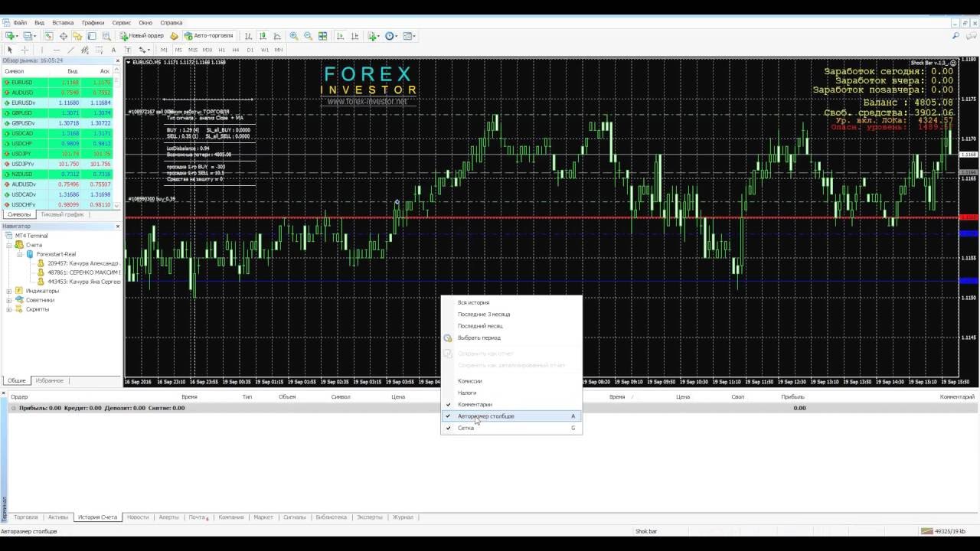Select H4 timeframe

[x=236, y=50]
